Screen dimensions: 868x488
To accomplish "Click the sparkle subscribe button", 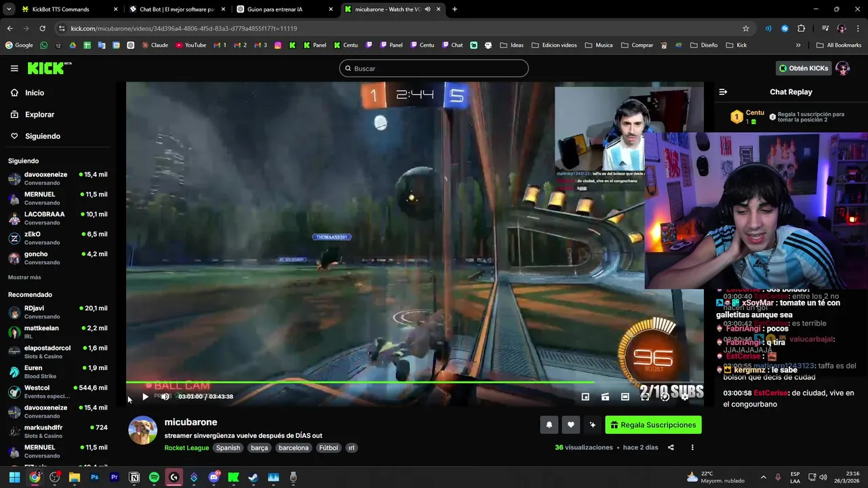I will pyautogui.click(x=593, y=425).
